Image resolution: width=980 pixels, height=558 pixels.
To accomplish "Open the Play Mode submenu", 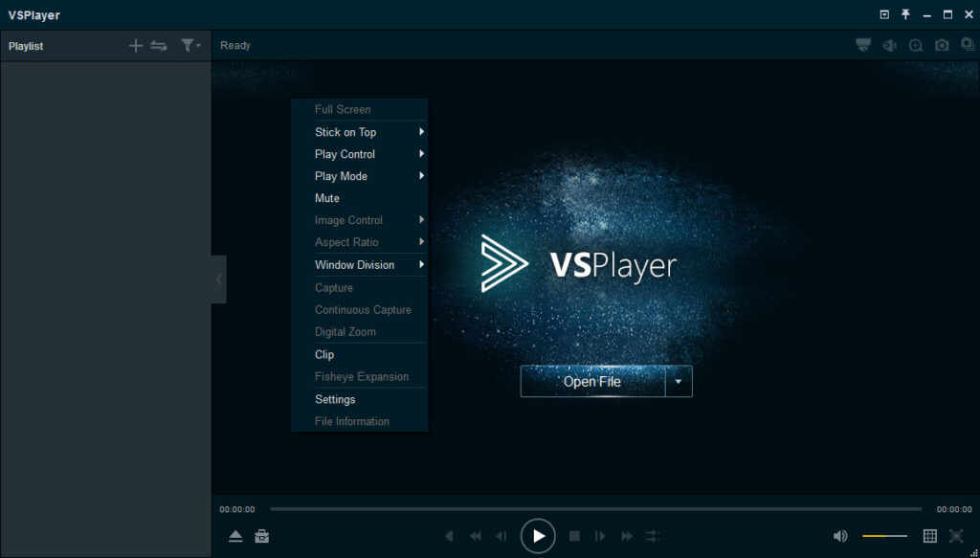I will [x=360, y=176].
